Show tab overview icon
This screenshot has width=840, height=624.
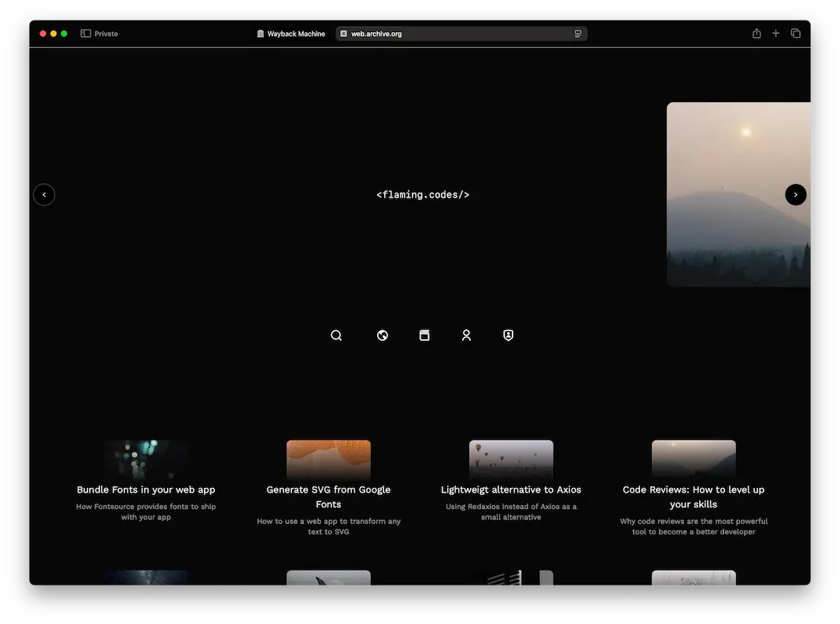click(x=796, y=33)
